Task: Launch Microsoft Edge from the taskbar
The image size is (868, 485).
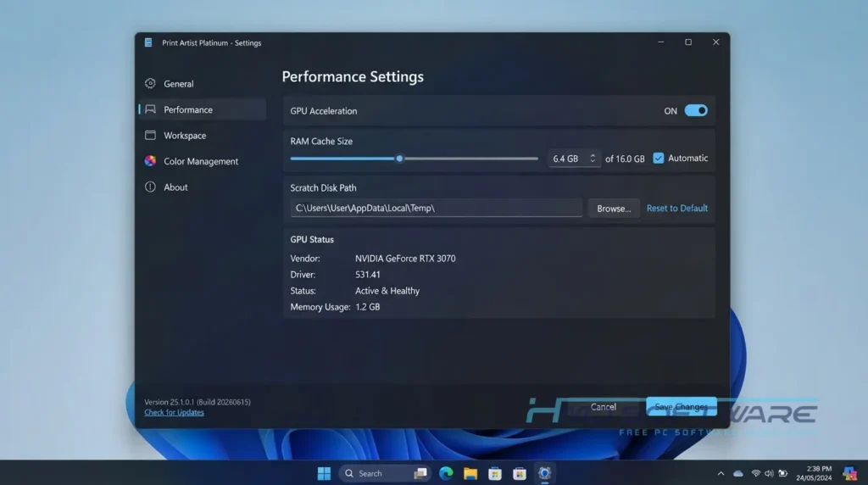Action: 446,473
